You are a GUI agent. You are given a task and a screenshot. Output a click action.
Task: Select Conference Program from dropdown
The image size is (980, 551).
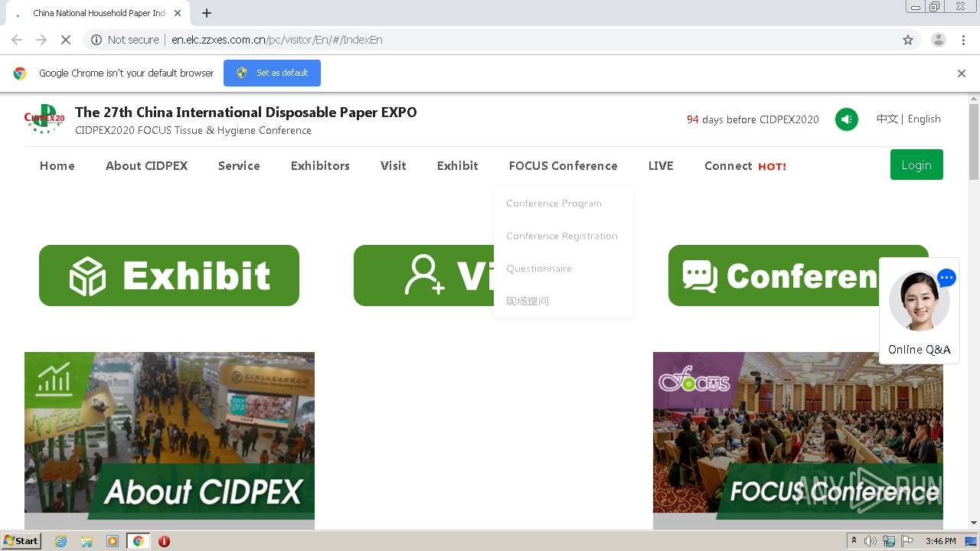[x=554, y=203]
